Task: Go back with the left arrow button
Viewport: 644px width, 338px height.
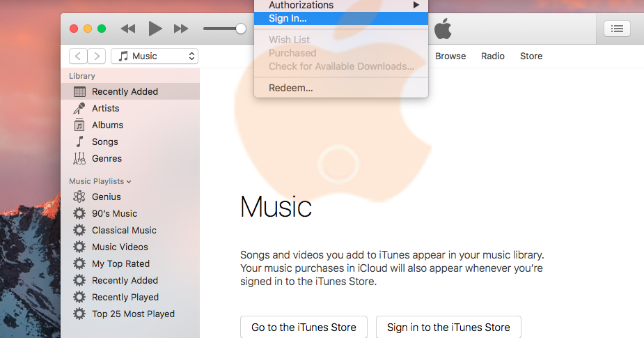Action: pyautogui.click(x=78, y=56)
